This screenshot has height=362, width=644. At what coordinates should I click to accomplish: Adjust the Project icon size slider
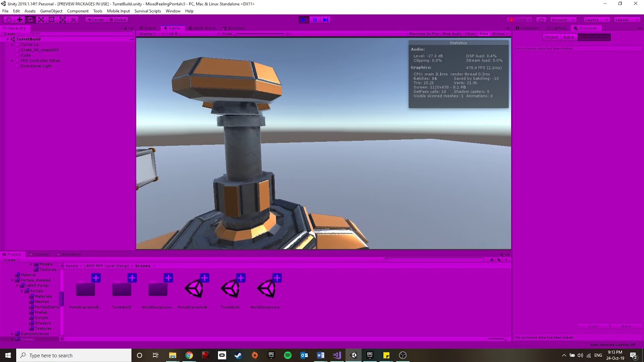(498, 339)
